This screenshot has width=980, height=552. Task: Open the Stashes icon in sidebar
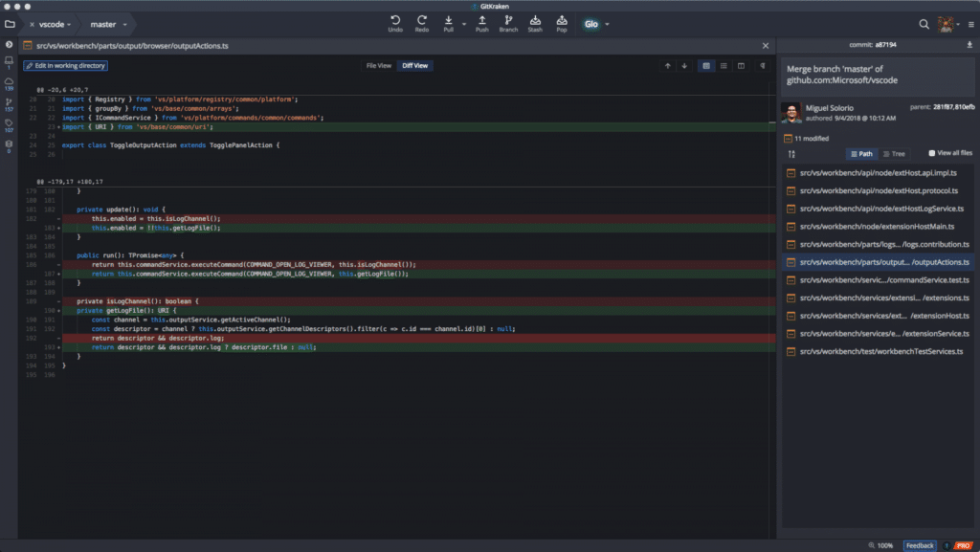pos(9,146)
